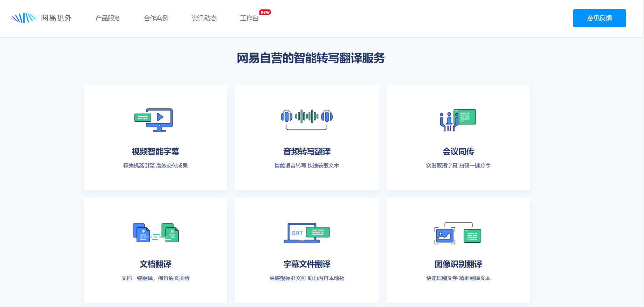This screenshot has height=307, width=644.
Task: Open the 文档翻译 title link
Action: 155,264
